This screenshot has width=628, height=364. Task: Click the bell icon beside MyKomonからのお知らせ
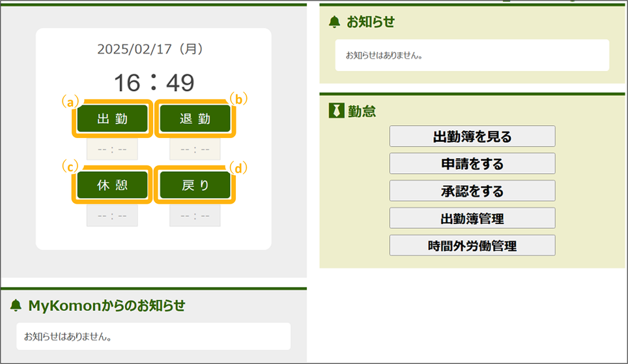pyautogui.click(x=16, y=305)
